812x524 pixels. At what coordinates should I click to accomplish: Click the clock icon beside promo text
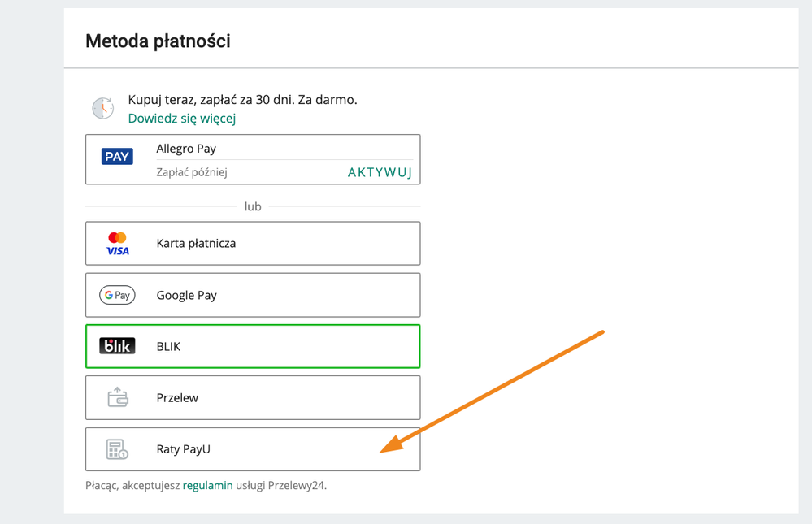[103, 108]
